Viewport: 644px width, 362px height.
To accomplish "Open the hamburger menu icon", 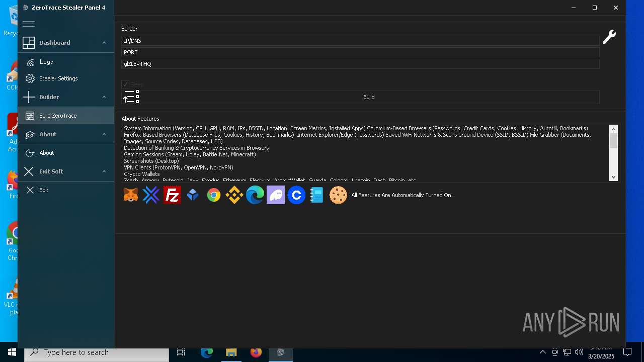I will pos(29,24).
